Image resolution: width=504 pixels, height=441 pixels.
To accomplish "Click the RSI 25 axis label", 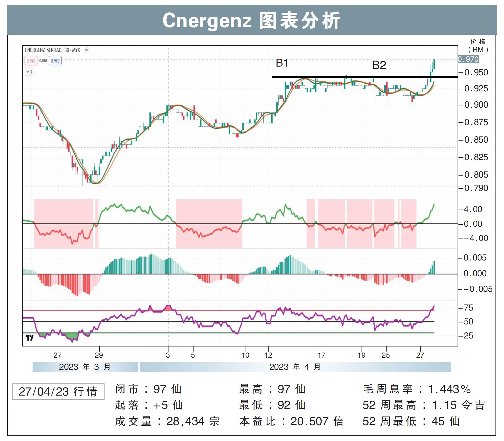I will coord(468,336).
